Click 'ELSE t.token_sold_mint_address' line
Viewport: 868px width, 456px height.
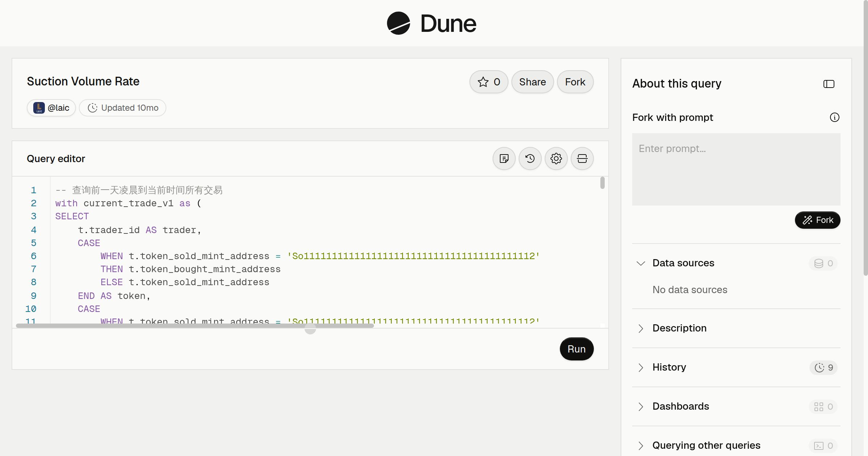[185, 282]
